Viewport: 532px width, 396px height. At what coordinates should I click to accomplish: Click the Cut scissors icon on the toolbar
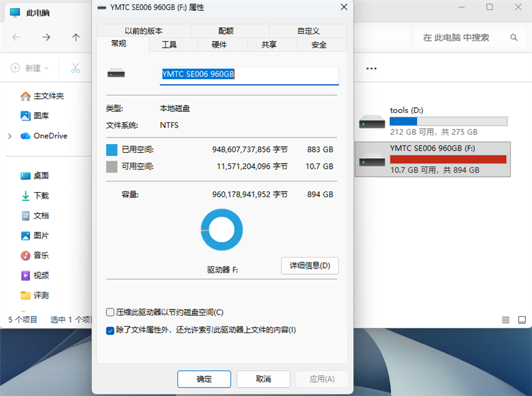(x=76, y=68)
